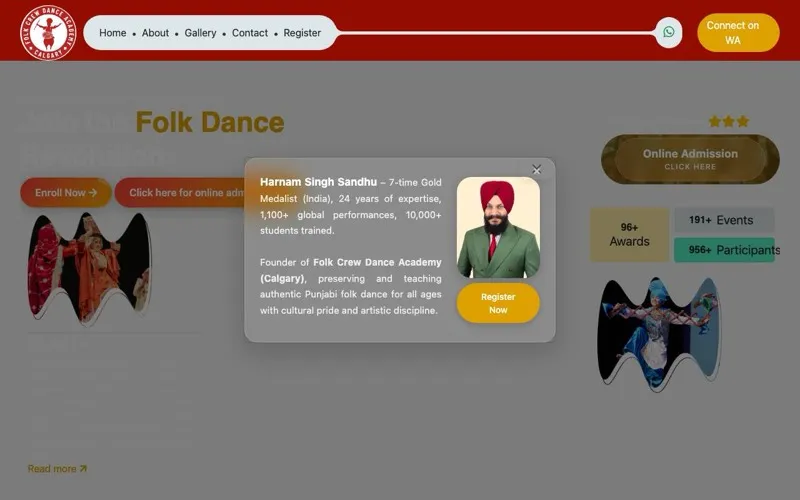Click the Connect on WA button

tap(738, 33)
